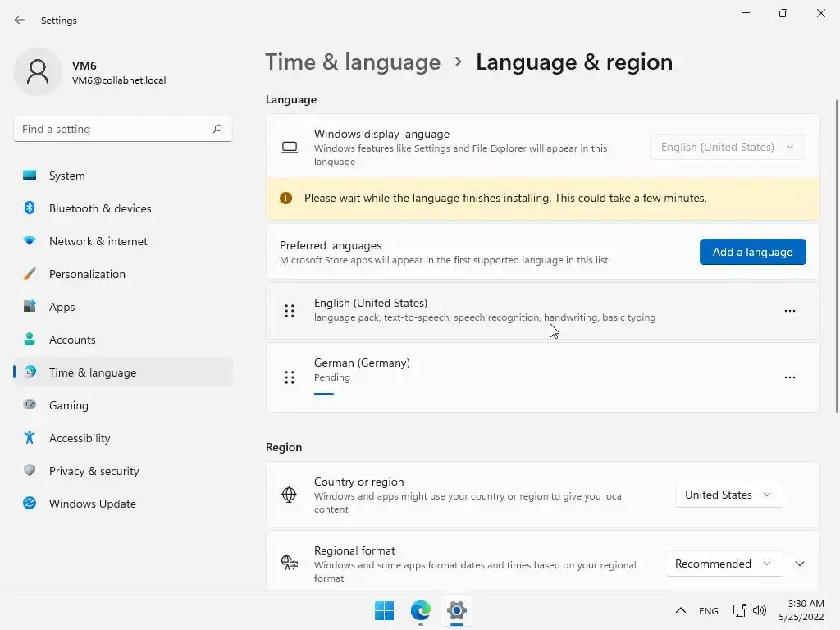The height and width of the screenshot is (630, 840).
Task: Open Microsoft Edge from the taskbar
Action: click(421, 610)
